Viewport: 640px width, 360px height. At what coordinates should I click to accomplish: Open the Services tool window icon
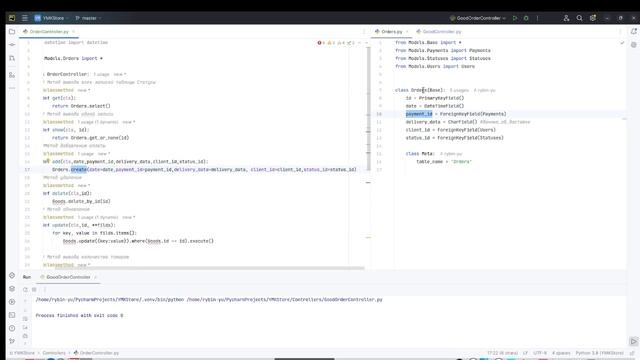coord(12,302)
